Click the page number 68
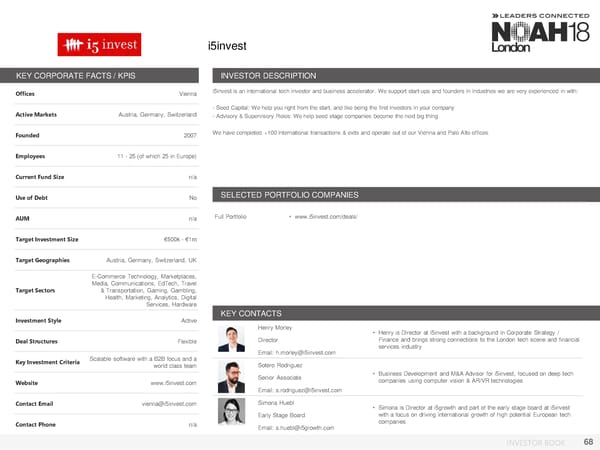 [x=588, y=441]
